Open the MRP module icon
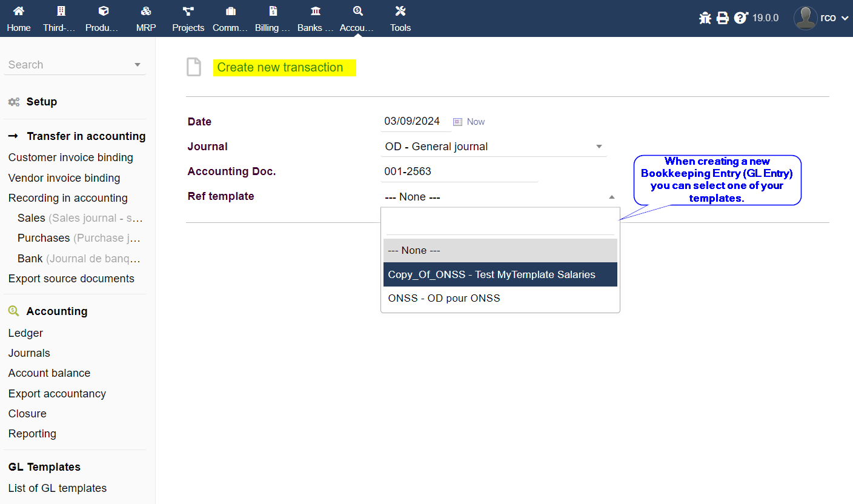The height and width of the screenshot is (504, 853). (145, 12)
